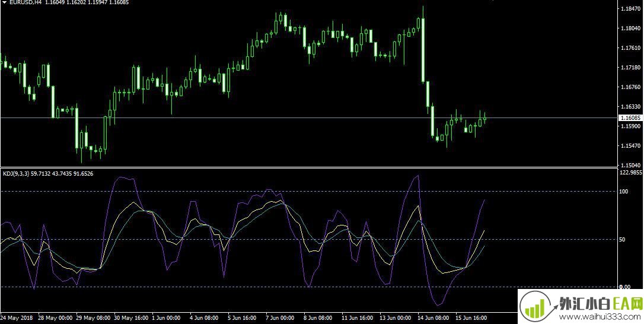
Task: Click the 1 Jun 00:00 time label
Action: (x=167, y=318)
